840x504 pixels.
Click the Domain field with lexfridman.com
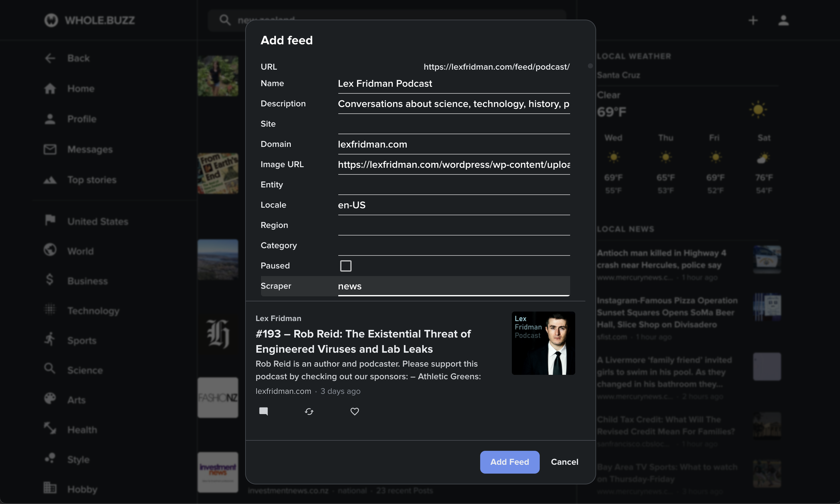point(454,144)
